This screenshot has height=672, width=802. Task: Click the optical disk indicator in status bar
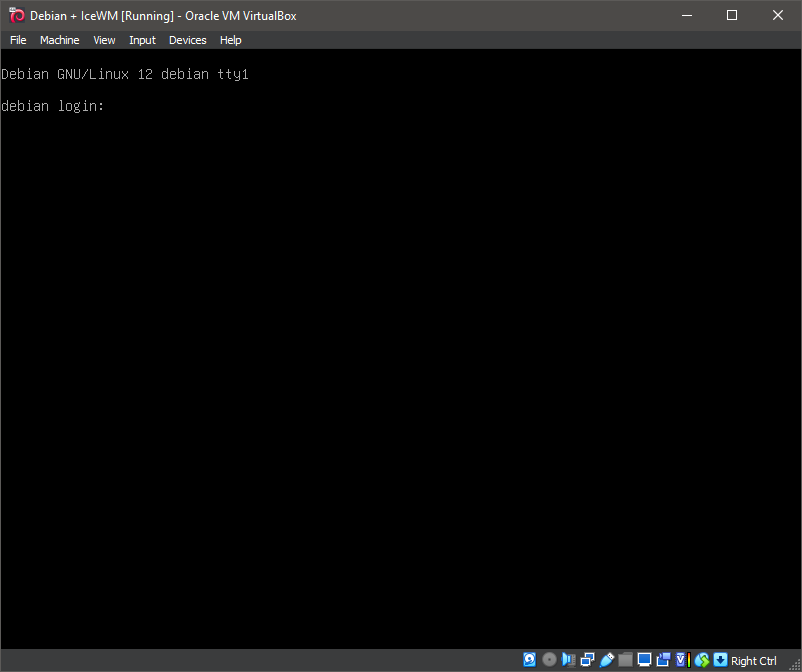point(549,660)
